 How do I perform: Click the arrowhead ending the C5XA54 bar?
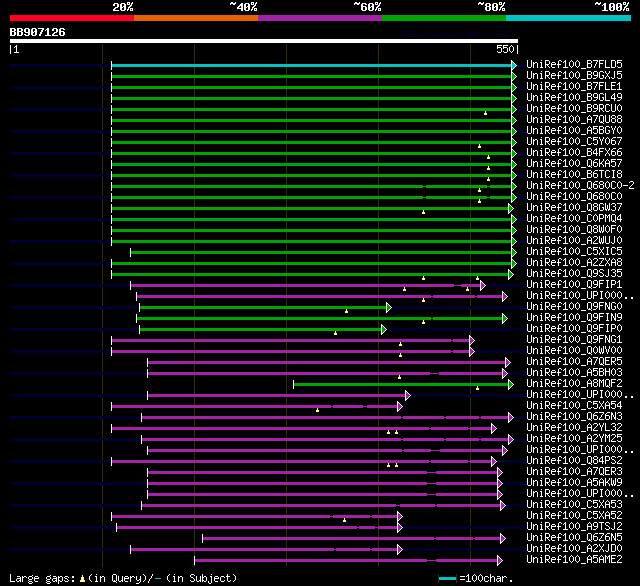point(400,406)
